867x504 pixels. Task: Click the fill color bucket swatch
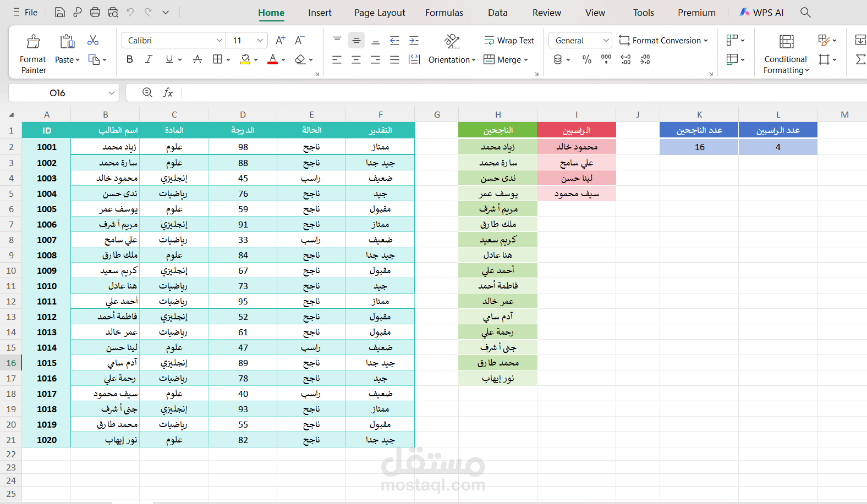point(245,59)
